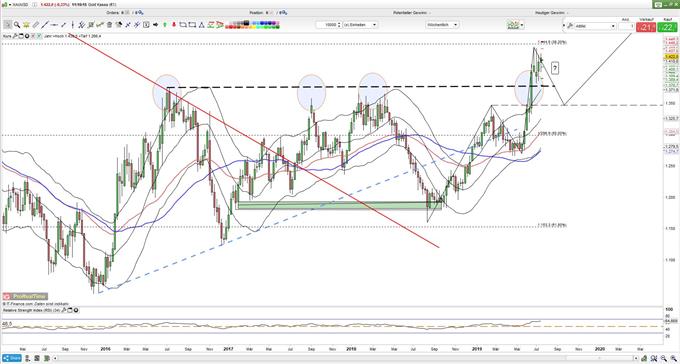Screen dimensions: 680x364
Task: Select the triangle shape drawing tool
Action: [x=201, y=25]
